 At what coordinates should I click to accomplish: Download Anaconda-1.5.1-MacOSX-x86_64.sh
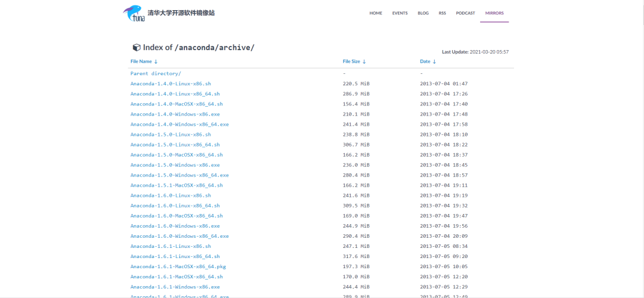(177, 185)
